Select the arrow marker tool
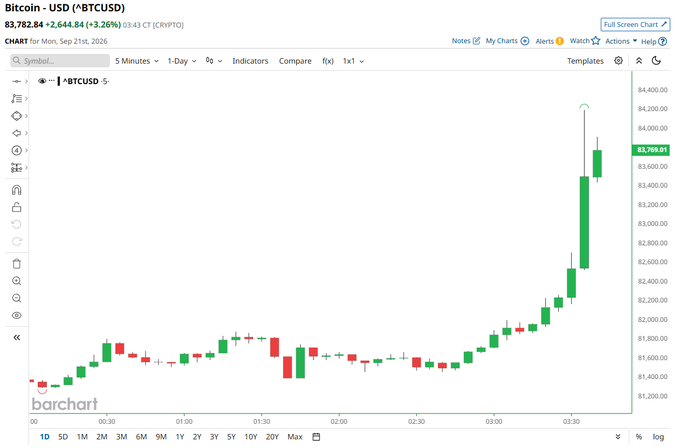This screenshot has width=680, height=448. [16, 133]
